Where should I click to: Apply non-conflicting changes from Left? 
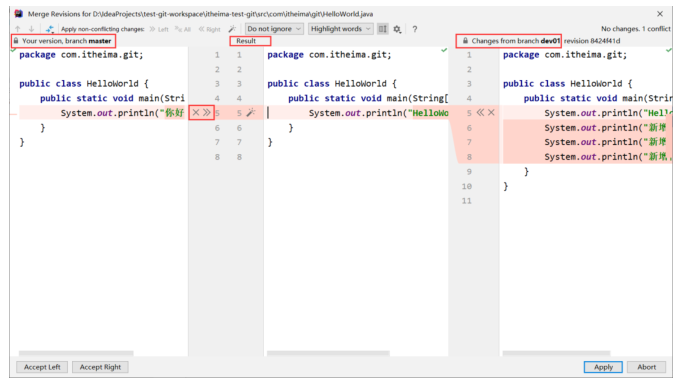pos(159,29)
